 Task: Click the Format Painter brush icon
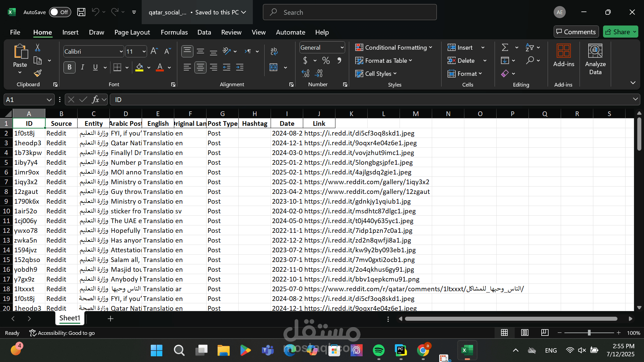coord(38,73)
